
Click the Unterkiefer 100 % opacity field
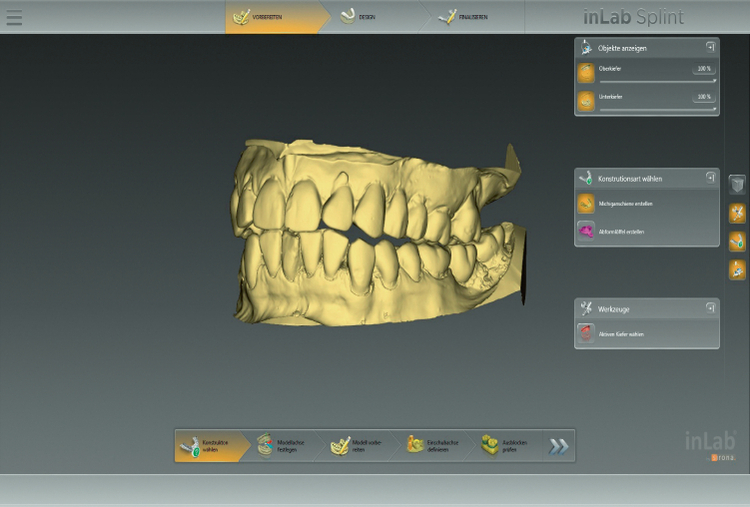(704, 97)
